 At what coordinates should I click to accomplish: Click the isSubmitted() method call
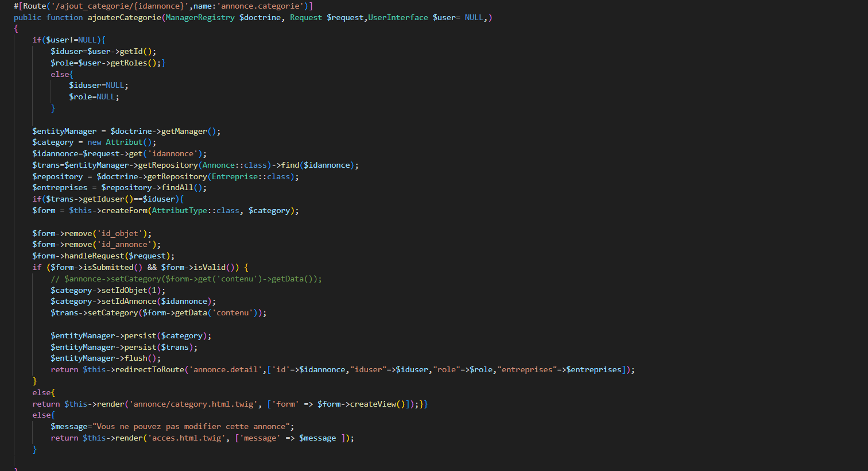[113, 267]
